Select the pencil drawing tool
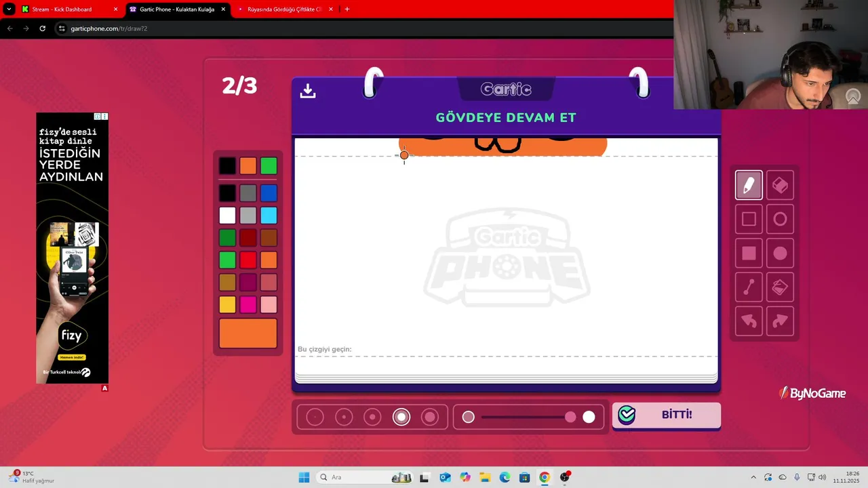Screen dimensions: 868x488 point(749,185)
